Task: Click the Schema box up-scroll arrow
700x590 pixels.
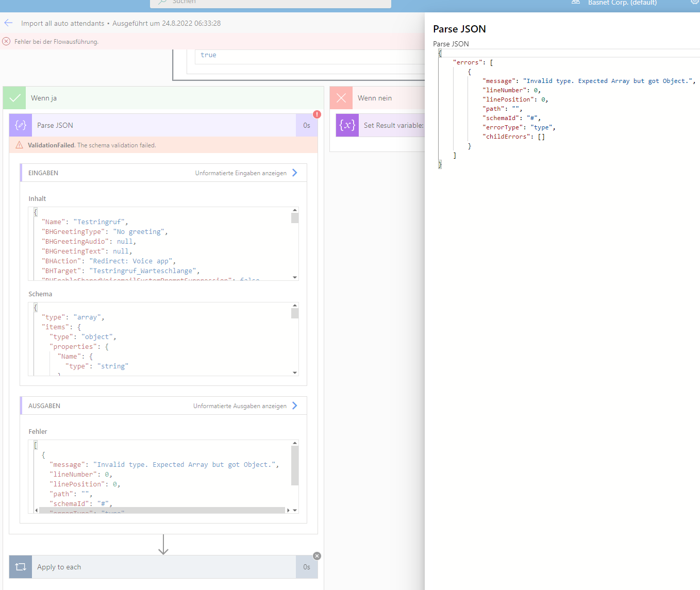Action: [x=295, y=306]
